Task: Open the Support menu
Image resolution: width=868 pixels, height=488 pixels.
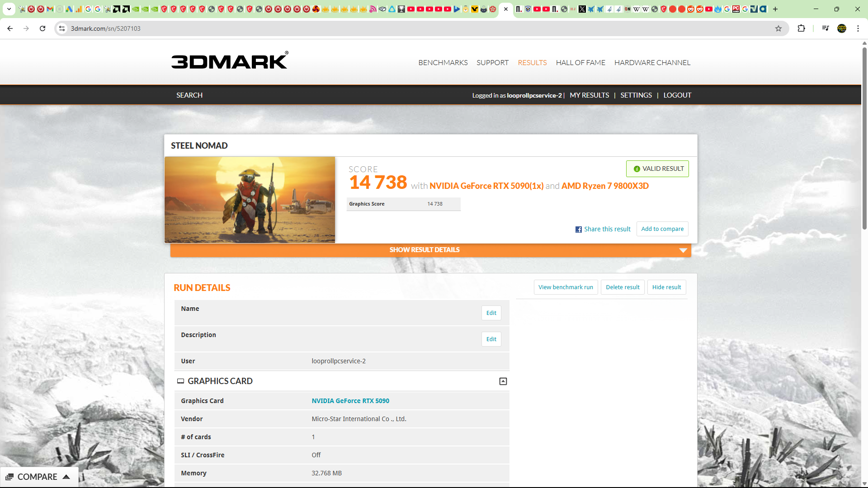Action: (x=492, y=63)
